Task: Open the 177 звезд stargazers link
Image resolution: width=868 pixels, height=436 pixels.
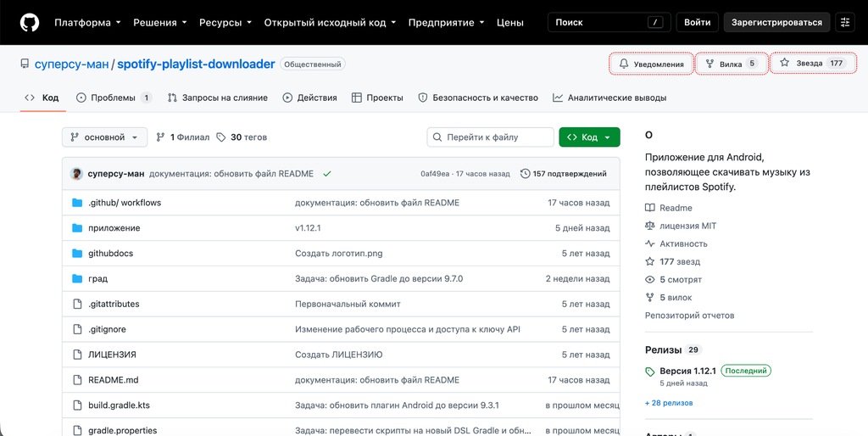Action: [x=673, y=261]
